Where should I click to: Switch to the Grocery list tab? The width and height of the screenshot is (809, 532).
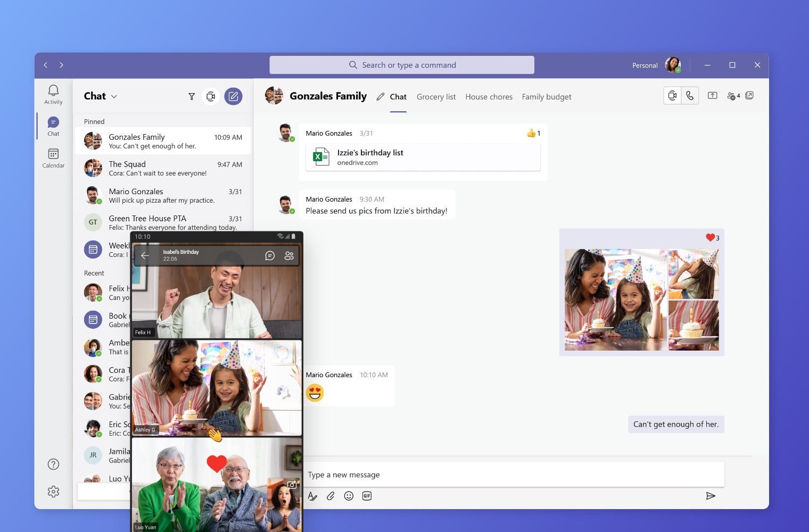436,97
